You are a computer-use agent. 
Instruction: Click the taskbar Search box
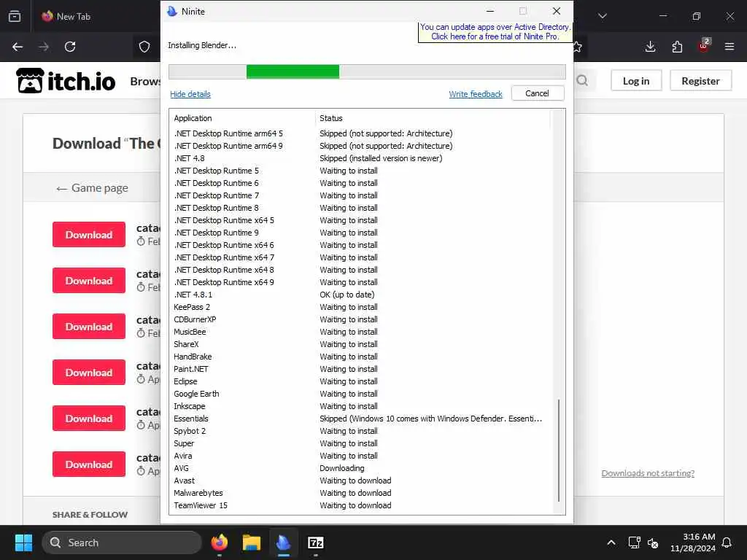coord(122,542)
